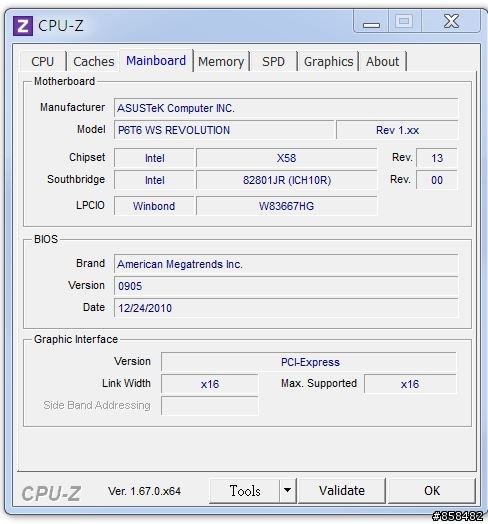Click the Intel vendor field in the Chipset row
Screen dimensions: 488x524
tap(154, 158)
